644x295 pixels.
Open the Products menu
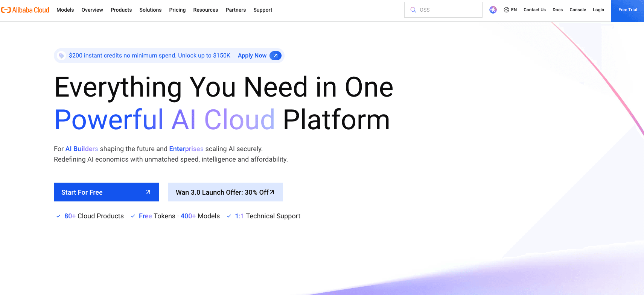tap(121, 10)
